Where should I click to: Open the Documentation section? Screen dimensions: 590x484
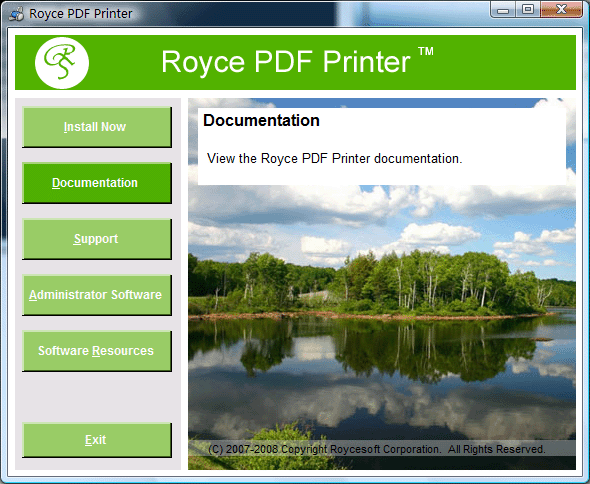tap(97, 183)
